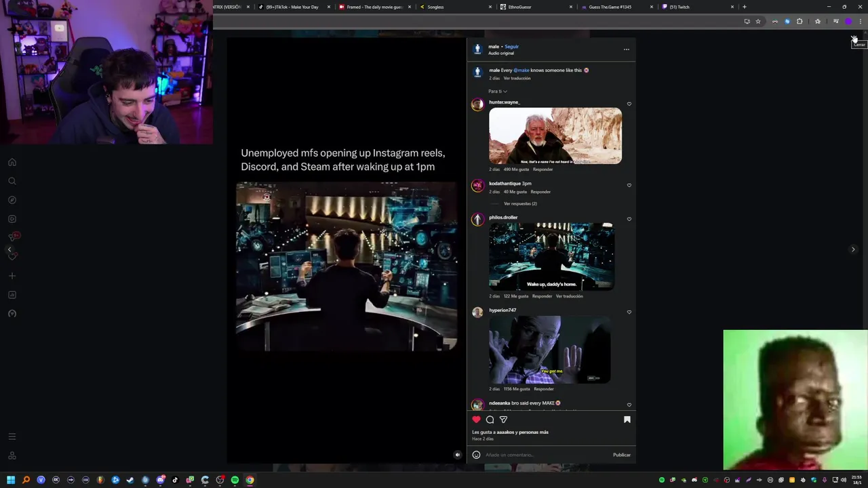Open the 'Para ti' comment filter dropdown
Screen dimensions: 868x488
498,91
